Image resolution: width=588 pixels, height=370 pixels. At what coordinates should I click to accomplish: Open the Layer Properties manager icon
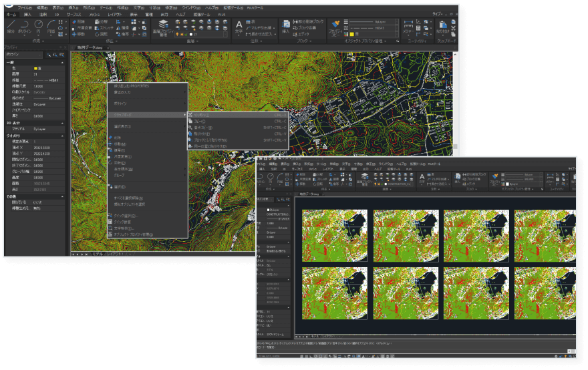[163, 25]
